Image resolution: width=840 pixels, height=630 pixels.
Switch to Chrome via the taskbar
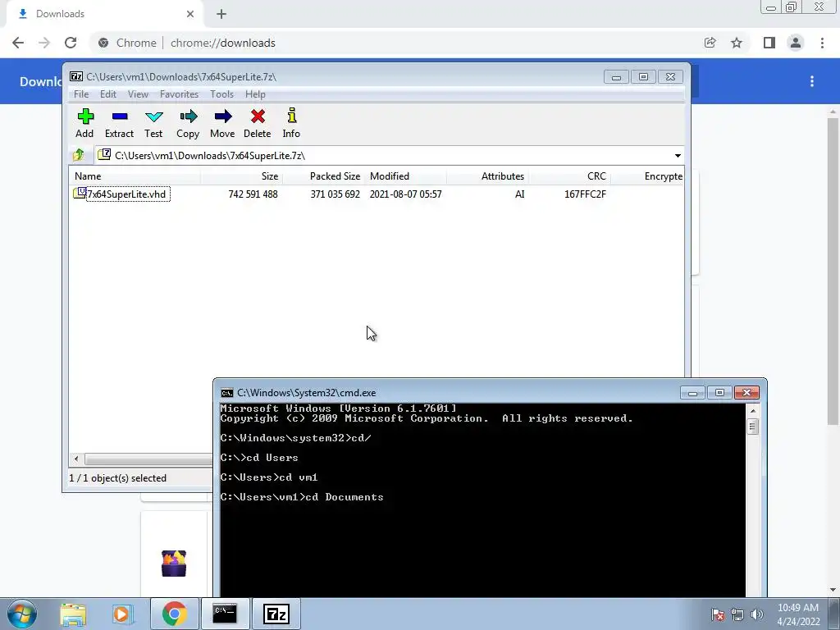174,614
